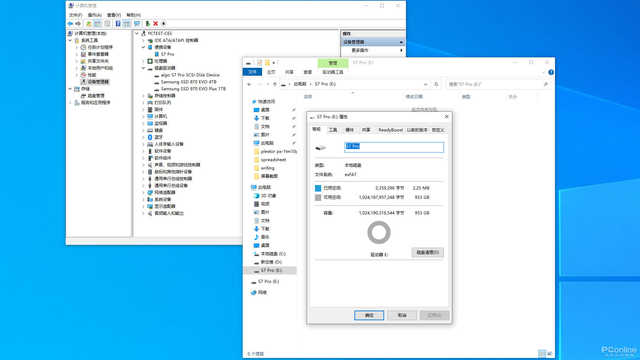This screenshot has height=360, width=640.
Task: Click large icons view toggle in Explorer status bar
Action: (x=549, y=353)
